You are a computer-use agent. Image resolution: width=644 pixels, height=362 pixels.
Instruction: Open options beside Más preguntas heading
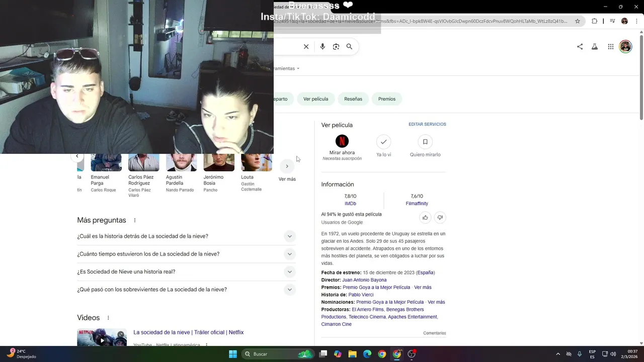[135, 220]
